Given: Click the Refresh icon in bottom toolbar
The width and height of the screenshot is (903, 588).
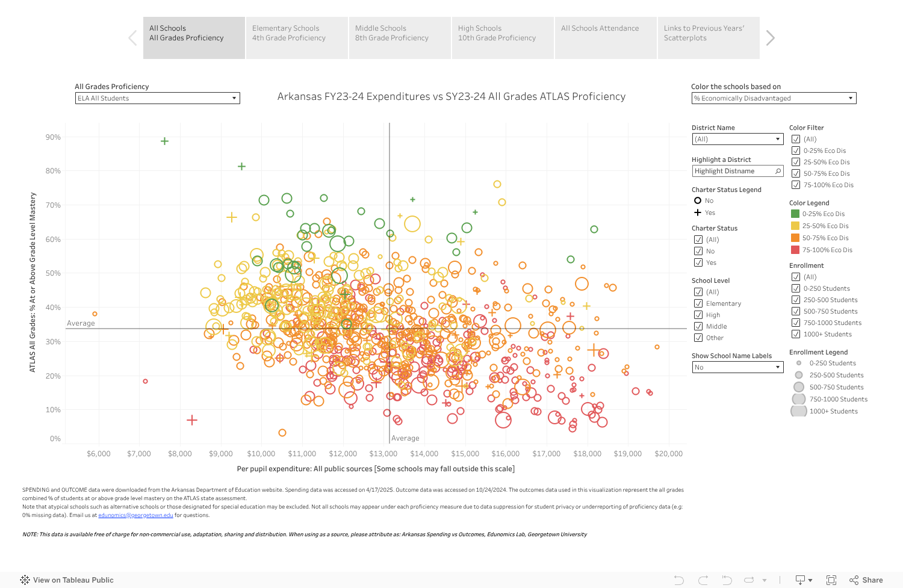Looking at the screenshot, I should tap(749, 580).
